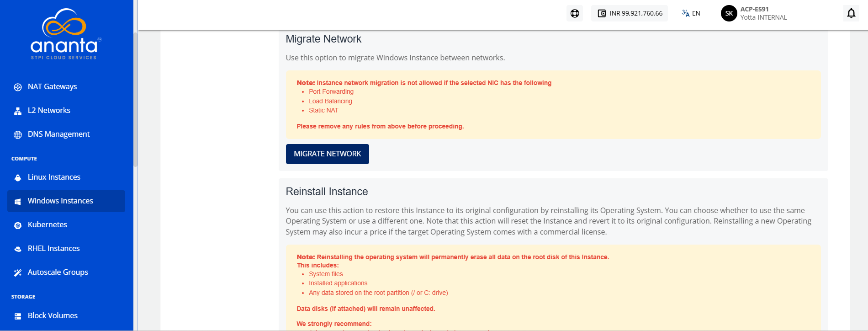Click the Autoscale Groups wand icon
This screenshot has width=868, height=331.
18,272
